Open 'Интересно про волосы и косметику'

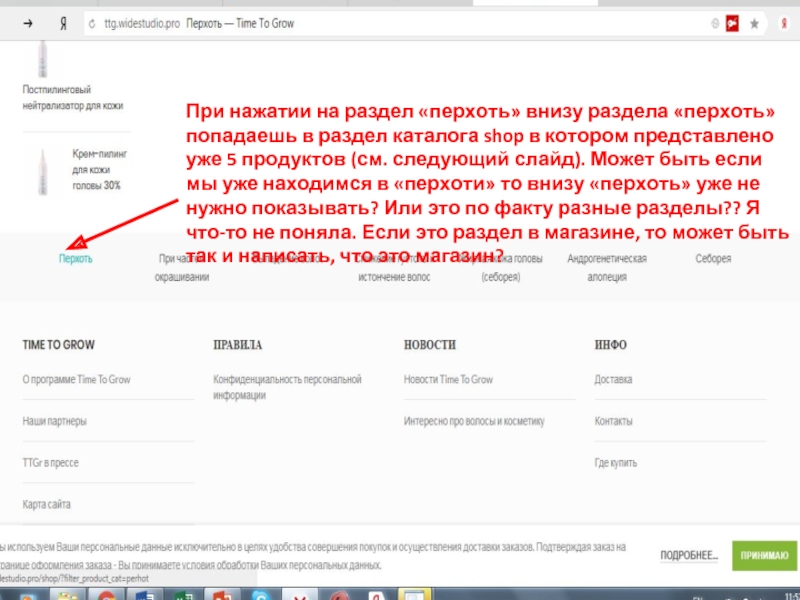click(474, 421)
